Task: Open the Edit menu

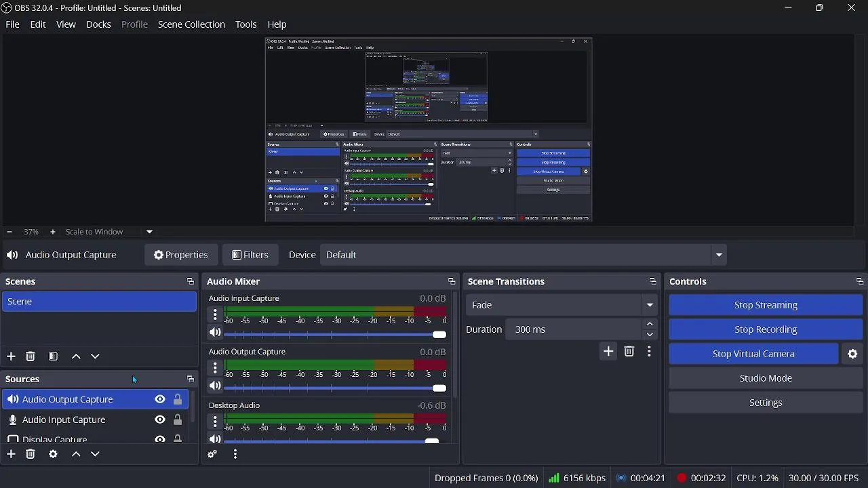Action: coord(38,24)
